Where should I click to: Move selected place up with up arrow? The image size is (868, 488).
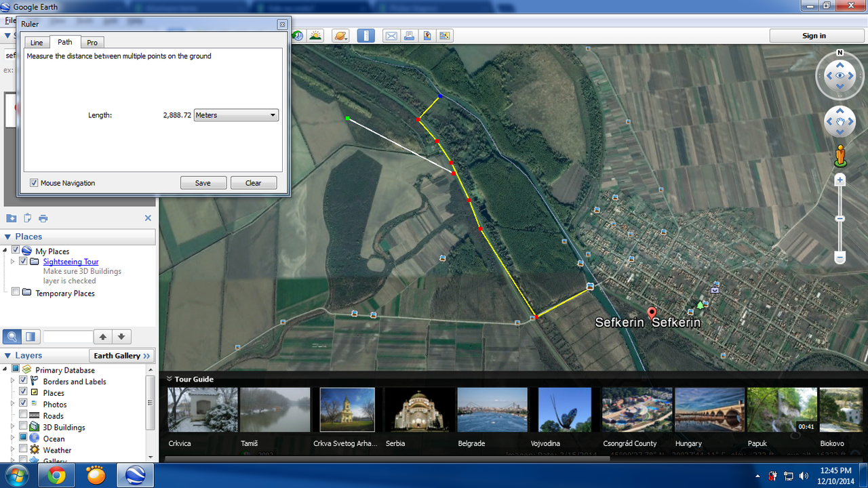pyautogui.click(x=103, y=336)
